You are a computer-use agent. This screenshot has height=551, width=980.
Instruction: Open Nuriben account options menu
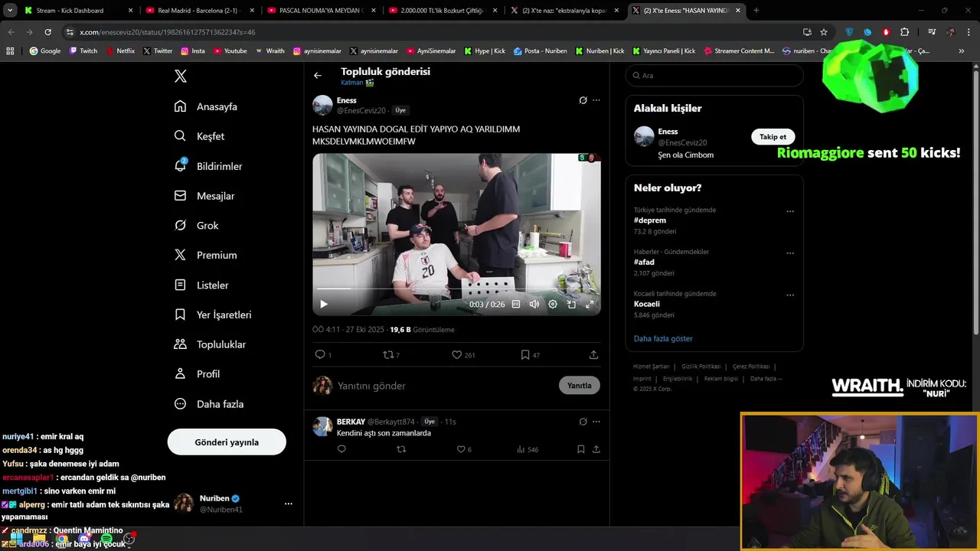click(x=289, y=504)
